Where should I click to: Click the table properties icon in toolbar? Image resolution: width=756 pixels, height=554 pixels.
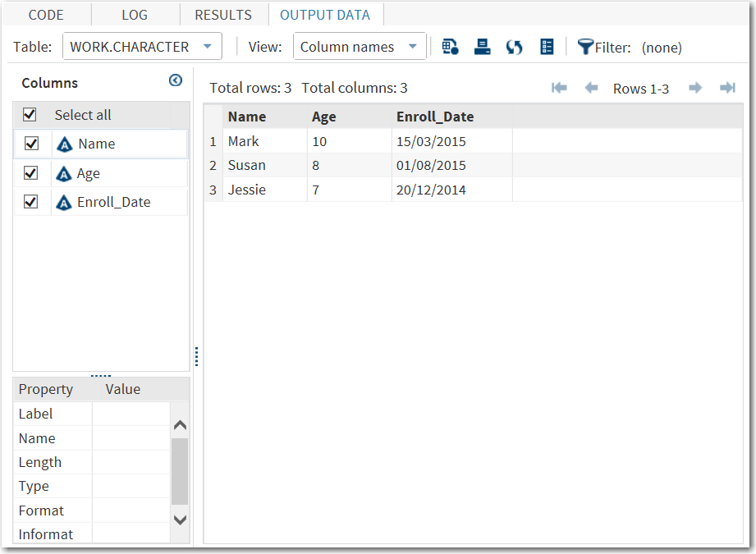pyautogui.click(x=450, y=47)
